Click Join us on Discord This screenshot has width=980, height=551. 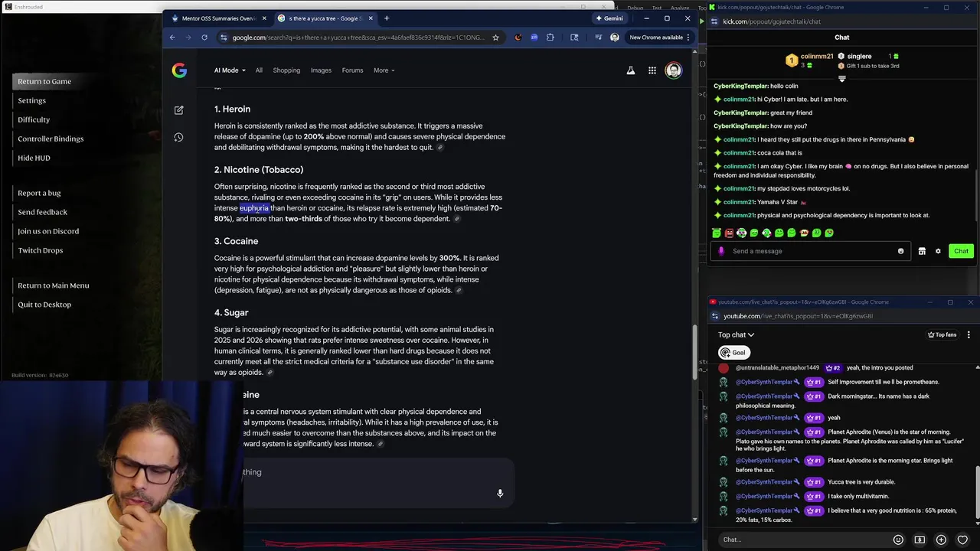point(48,231)
